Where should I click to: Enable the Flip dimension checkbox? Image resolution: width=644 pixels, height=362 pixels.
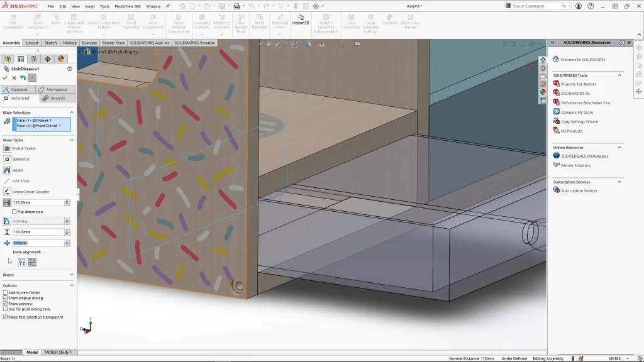pos(15,212)
